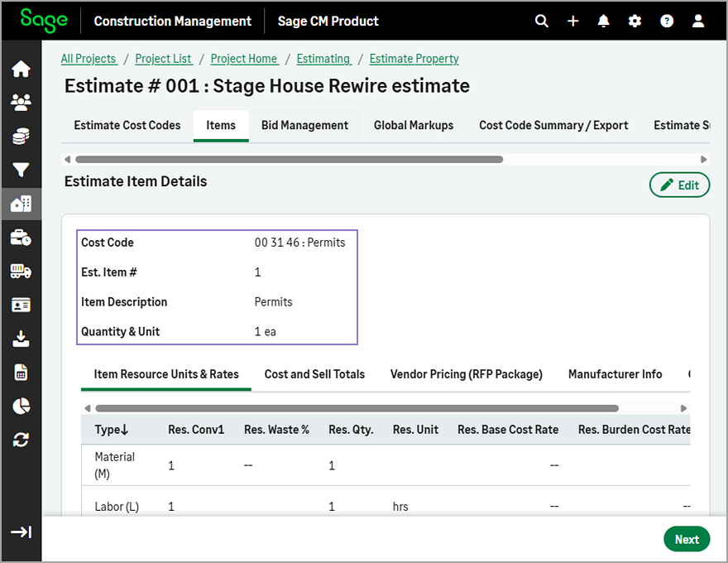This screenshot has width=728, height=563.
Task: Switch to Estimate Cost Codes tab
Action: [x=127, y=125]
